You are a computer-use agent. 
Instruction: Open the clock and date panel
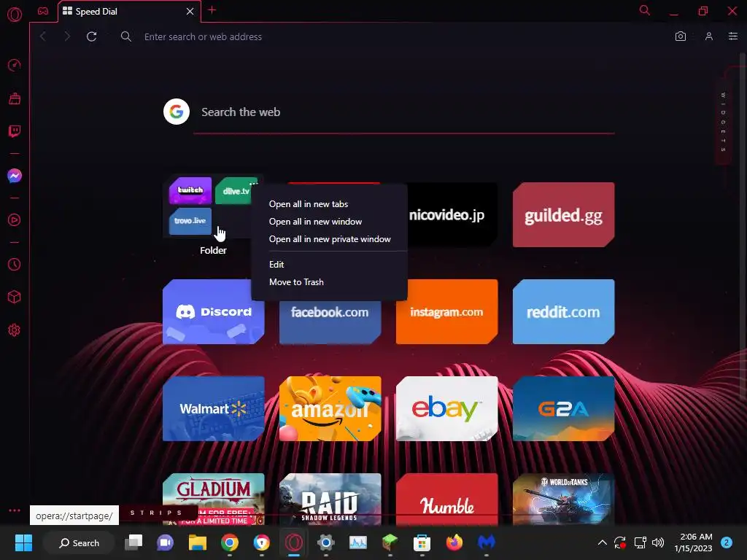point(693,542)
